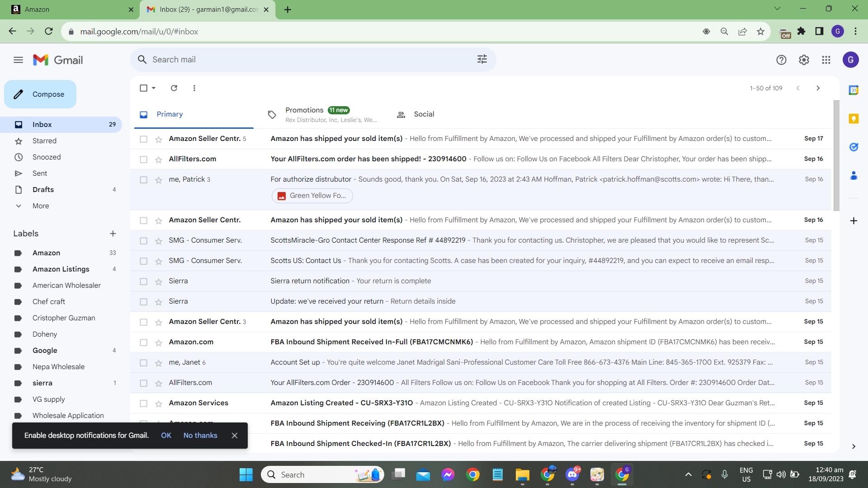
Task: Open the Drafts folder
Action: point(61,190)
